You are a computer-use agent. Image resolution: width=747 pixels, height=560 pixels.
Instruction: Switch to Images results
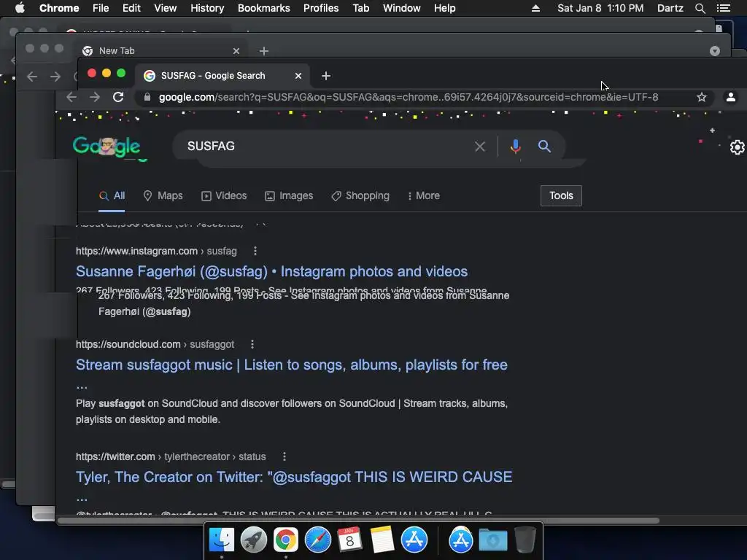pyautogui.click(x=289, y=195)
